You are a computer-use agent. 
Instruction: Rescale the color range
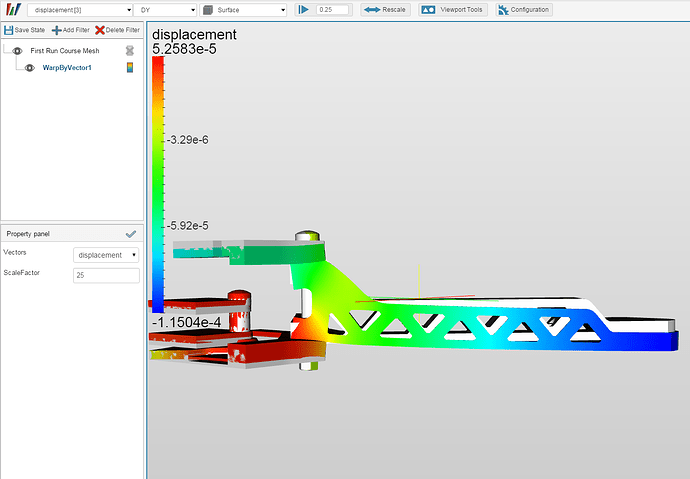pos(385,10)
